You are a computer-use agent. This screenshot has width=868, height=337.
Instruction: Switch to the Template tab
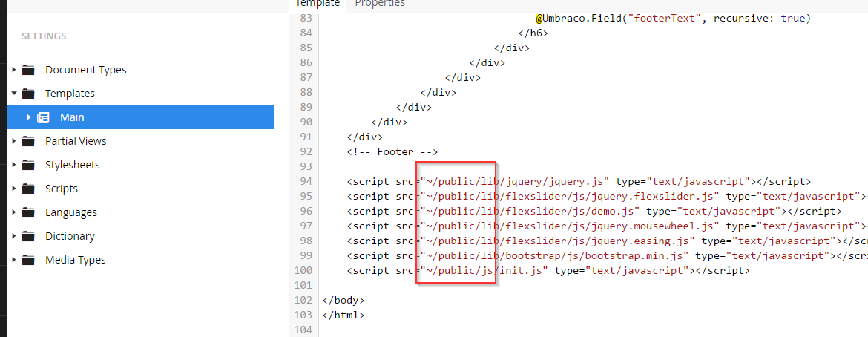click(x=318, y=4)
